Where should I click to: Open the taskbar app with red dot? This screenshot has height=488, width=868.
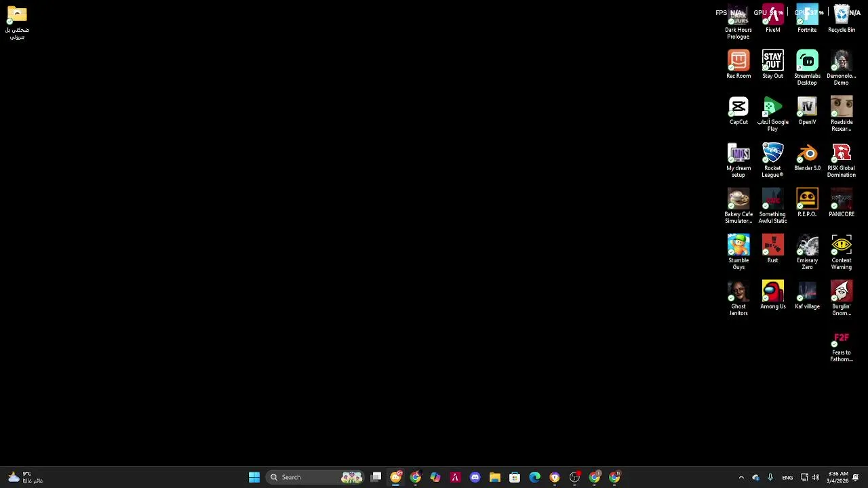tap(574, 477)
